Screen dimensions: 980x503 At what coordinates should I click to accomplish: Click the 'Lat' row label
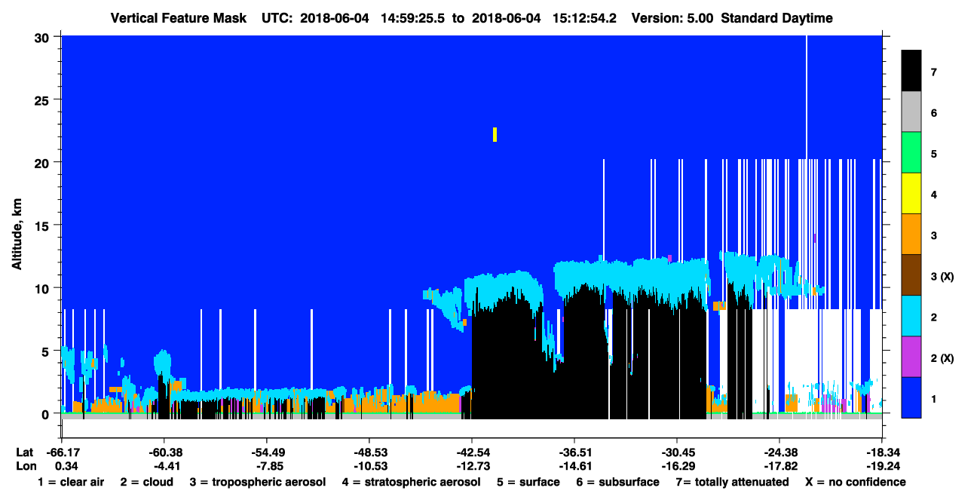[24, 452]
